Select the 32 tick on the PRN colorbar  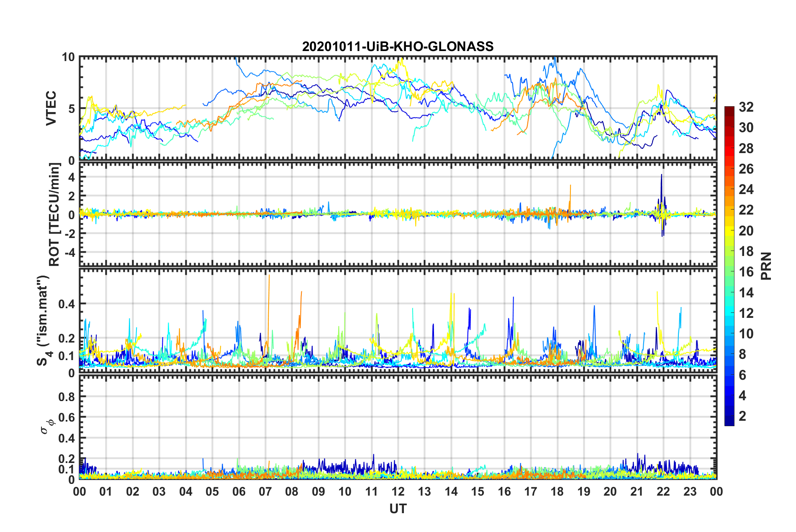[x=746, y=107]
